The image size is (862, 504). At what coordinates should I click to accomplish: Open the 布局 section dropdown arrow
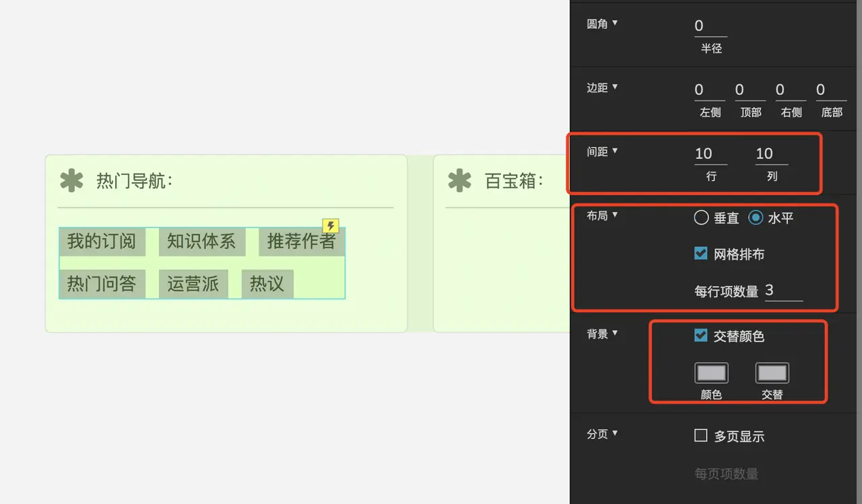(x=615, y=215)
